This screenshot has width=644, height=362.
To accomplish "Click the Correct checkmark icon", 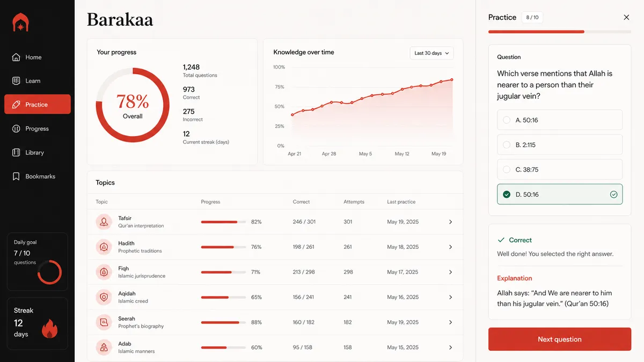I will [x=501, y=240].
